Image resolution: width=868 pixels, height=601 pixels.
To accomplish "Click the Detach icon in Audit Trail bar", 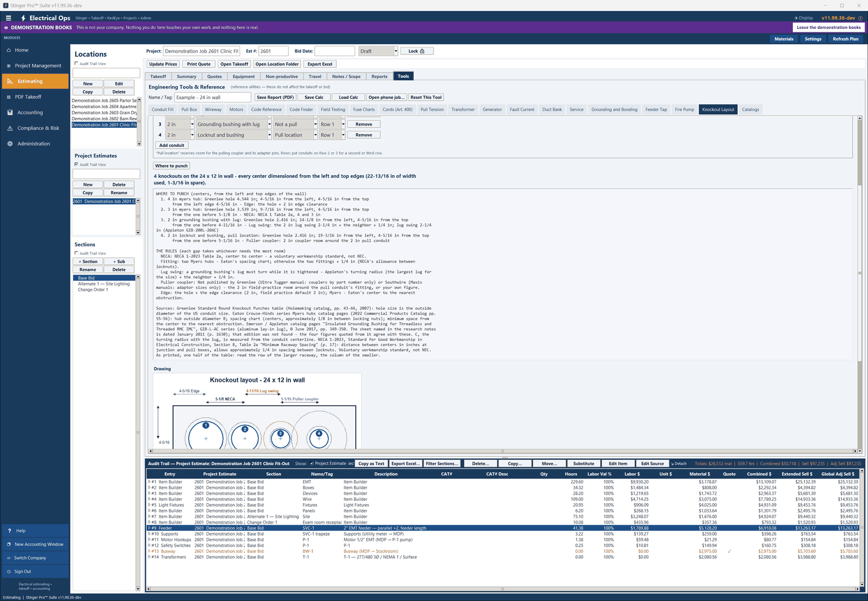I will coord(672,463).
